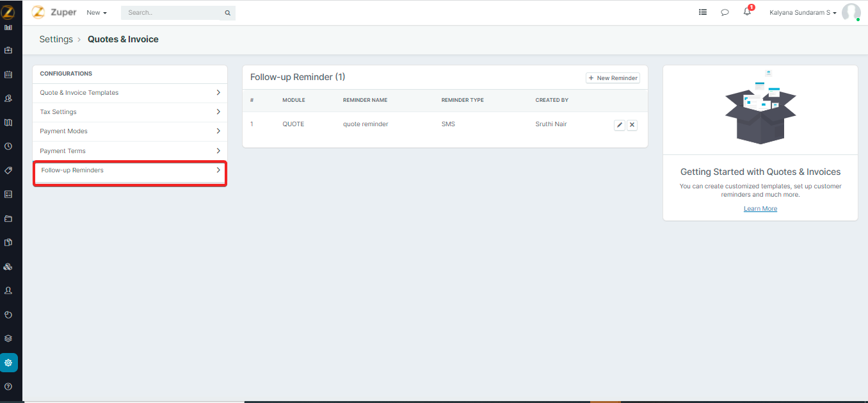This screenshot has width=868, height=403.
Task: Open the customers icon with badge in sidebar
Action: click(x=8, y=98)
